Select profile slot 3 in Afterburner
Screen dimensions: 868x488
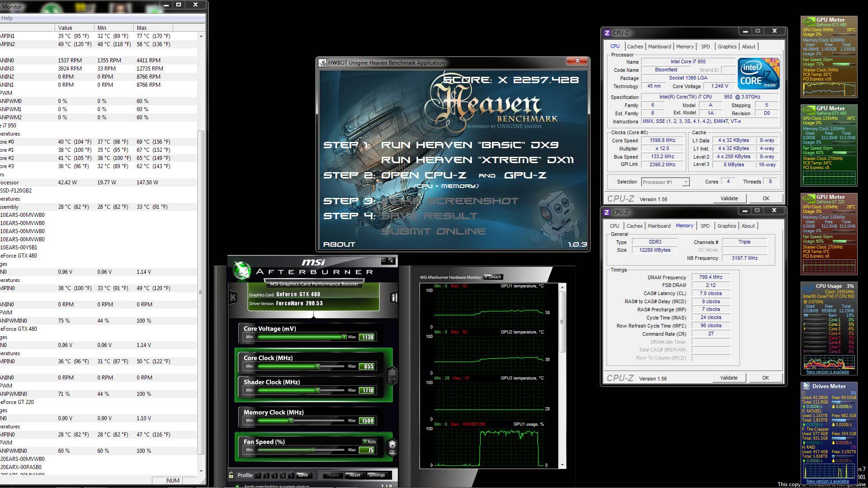pyautogui.click(x=274, y=475)
